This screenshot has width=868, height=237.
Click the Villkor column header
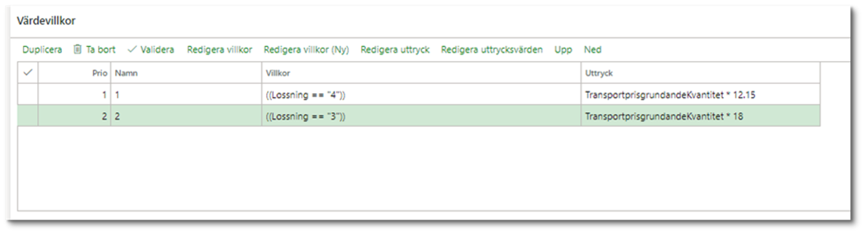(421, 73)
